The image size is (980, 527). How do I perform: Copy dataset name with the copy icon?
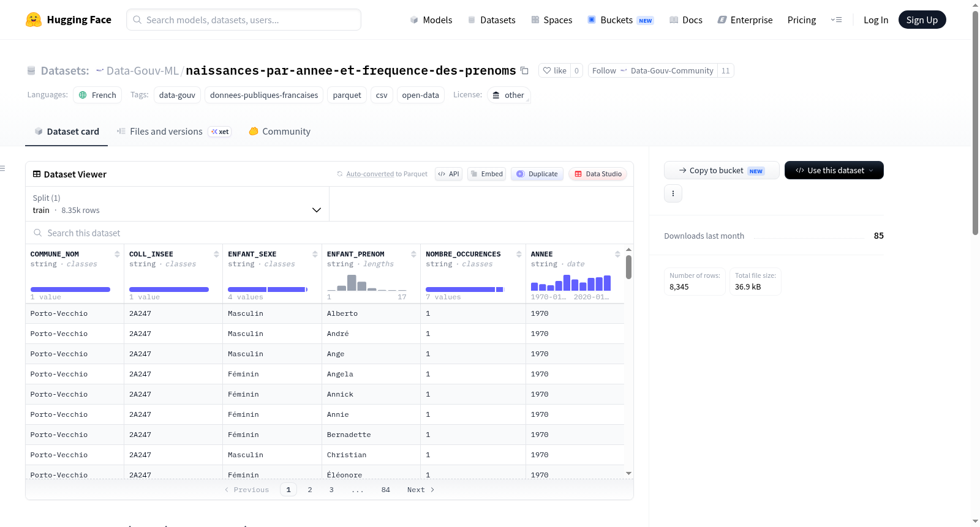click(524, 70)
